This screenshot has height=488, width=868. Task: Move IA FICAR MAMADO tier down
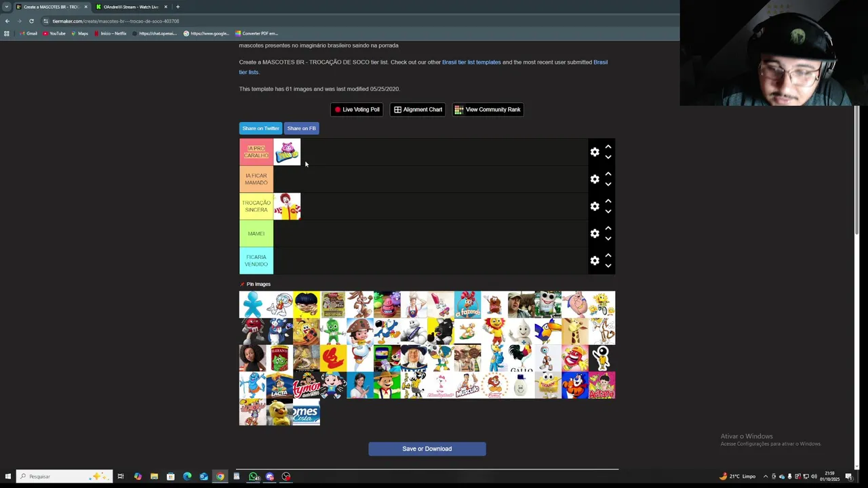coord(608,184)
